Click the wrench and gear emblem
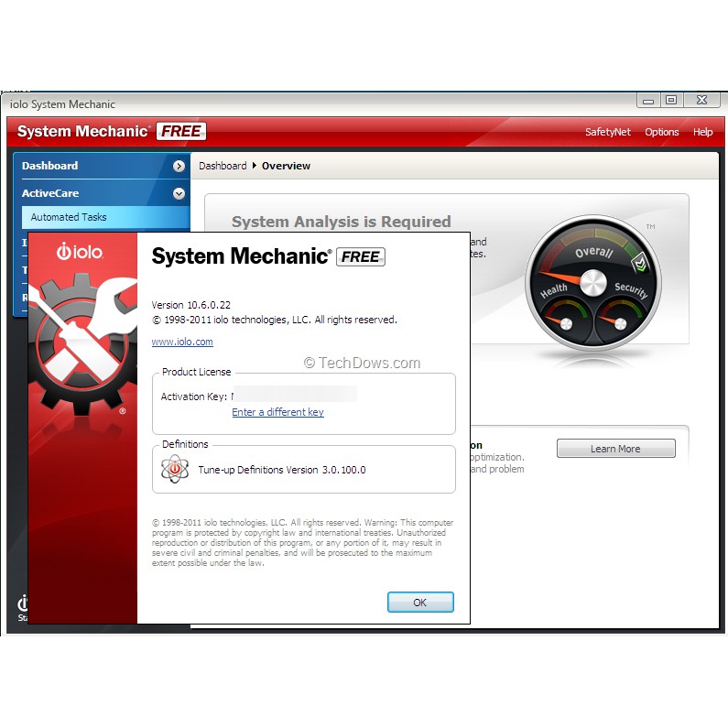Screen dimensions: 728x728 (x=78, y=340)
